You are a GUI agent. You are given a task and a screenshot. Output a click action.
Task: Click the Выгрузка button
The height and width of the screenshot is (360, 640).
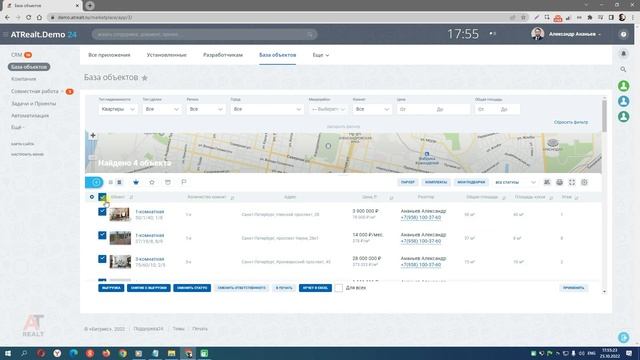tap(111, 288)
